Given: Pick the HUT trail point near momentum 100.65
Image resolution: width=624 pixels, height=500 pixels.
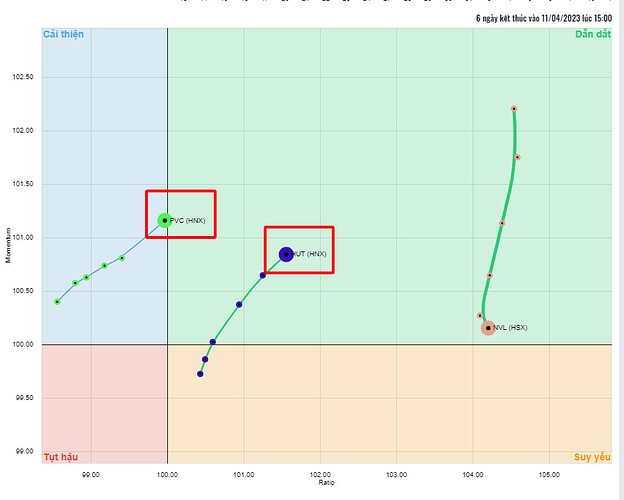Looking at the screenshot, I should coord(263,275).
